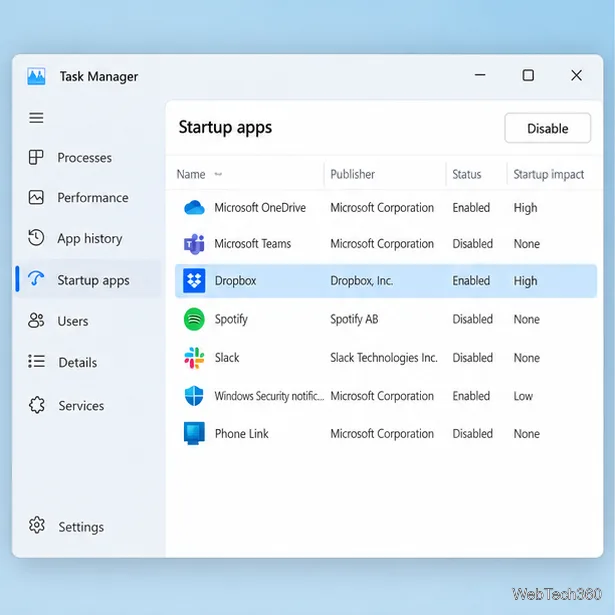Viewport: 615px width, 615px height.
Task: Click the Startup apps page heading
Action: [x=225, y=127]
